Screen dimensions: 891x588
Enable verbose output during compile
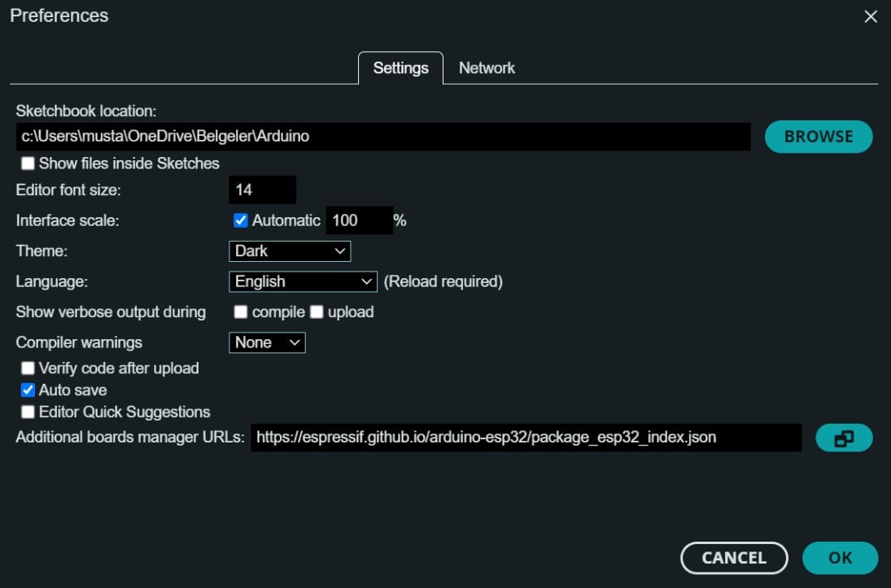coord(241,312)
